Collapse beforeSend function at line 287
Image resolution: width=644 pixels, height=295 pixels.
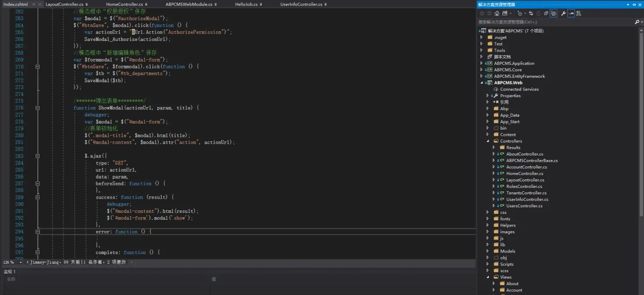pos(37,184)
